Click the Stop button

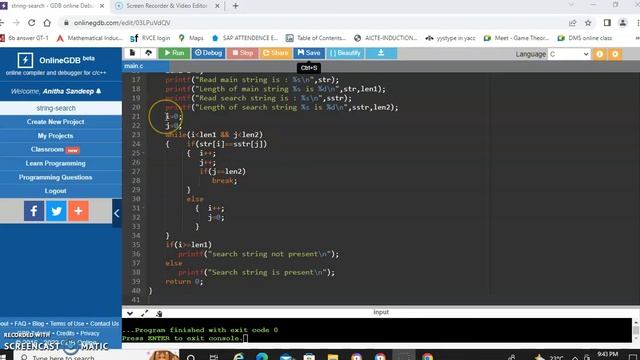point(242,53)
